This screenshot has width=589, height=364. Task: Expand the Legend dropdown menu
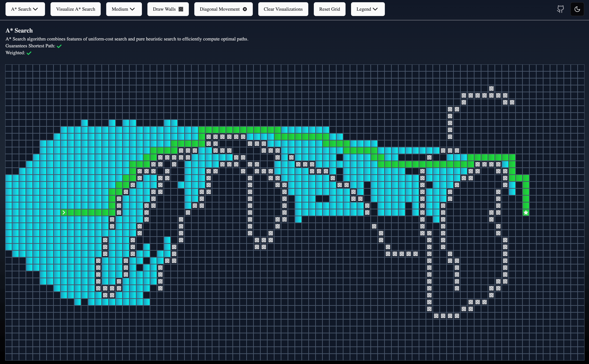tap(367, 9)
